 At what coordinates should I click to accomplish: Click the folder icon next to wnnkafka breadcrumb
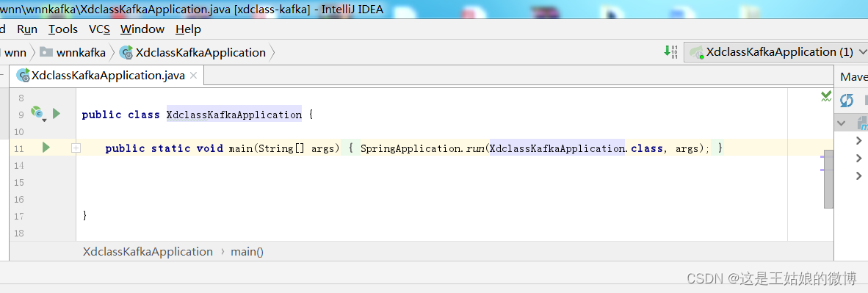click(46, 52)
